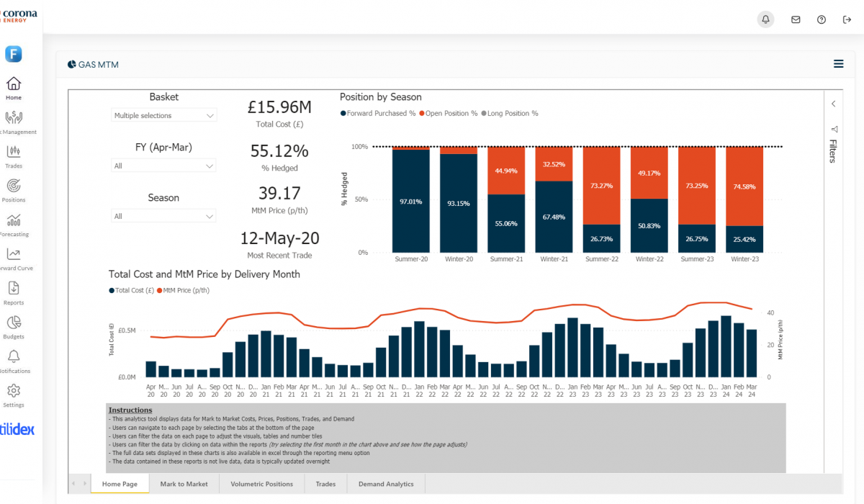Image resolution: width=864 pixels, height=504 pixels.
Task: Click the notifications bell in top bar
Action: point(765,19)
